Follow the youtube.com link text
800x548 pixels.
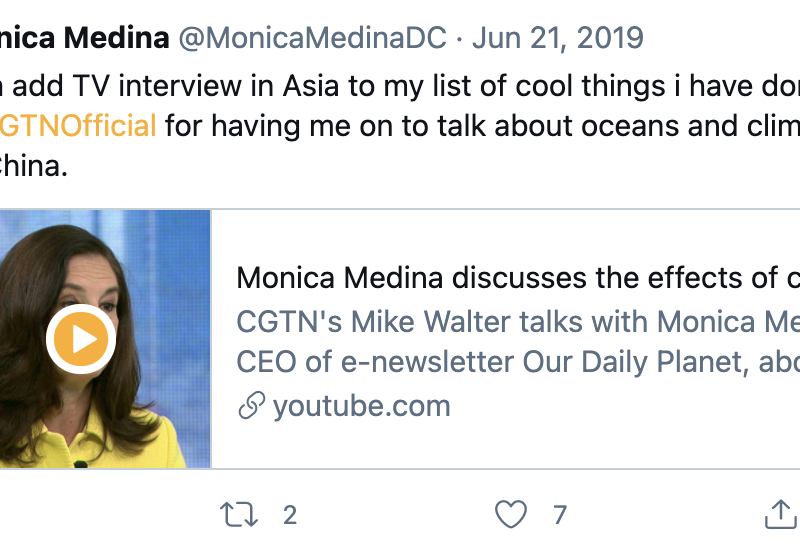click(x=361, y=406)
